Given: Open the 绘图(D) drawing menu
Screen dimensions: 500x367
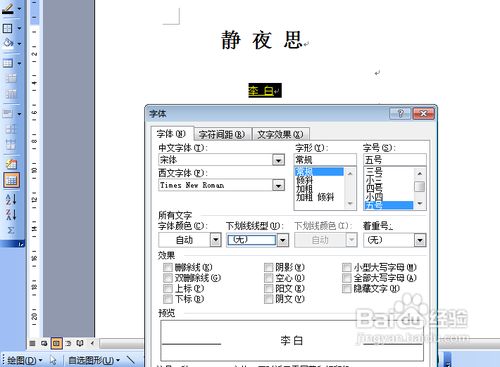Looking at the screenshot, I should (x=24, y=360).
